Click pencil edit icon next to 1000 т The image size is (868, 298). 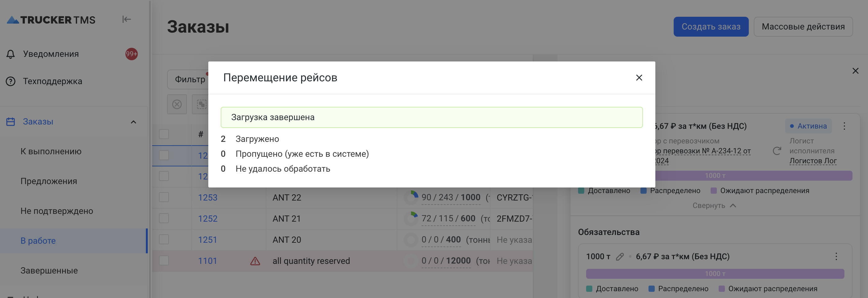pyautogui.click(x=619, y=256)
